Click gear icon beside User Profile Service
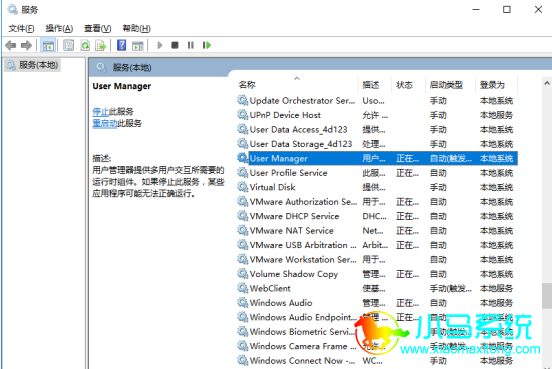This screenshot has width=552, height=369. pyautogui.click(x=243, y=173)
